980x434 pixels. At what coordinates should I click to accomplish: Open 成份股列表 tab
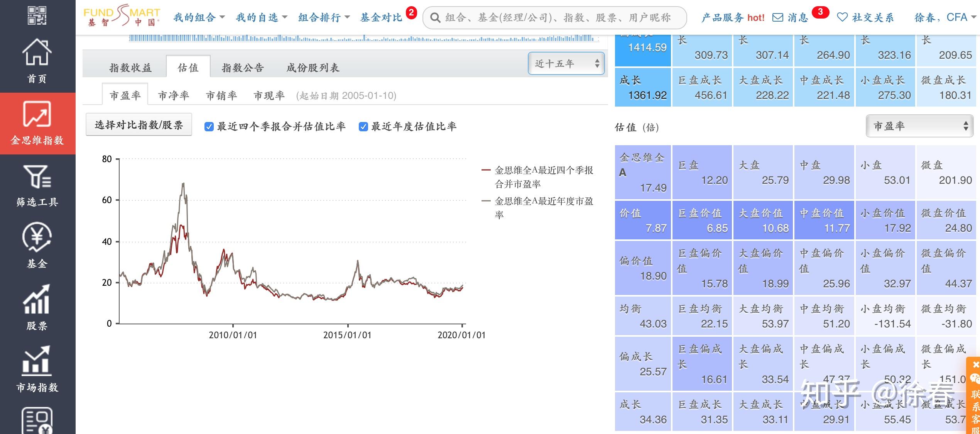[x=313, y=68]
